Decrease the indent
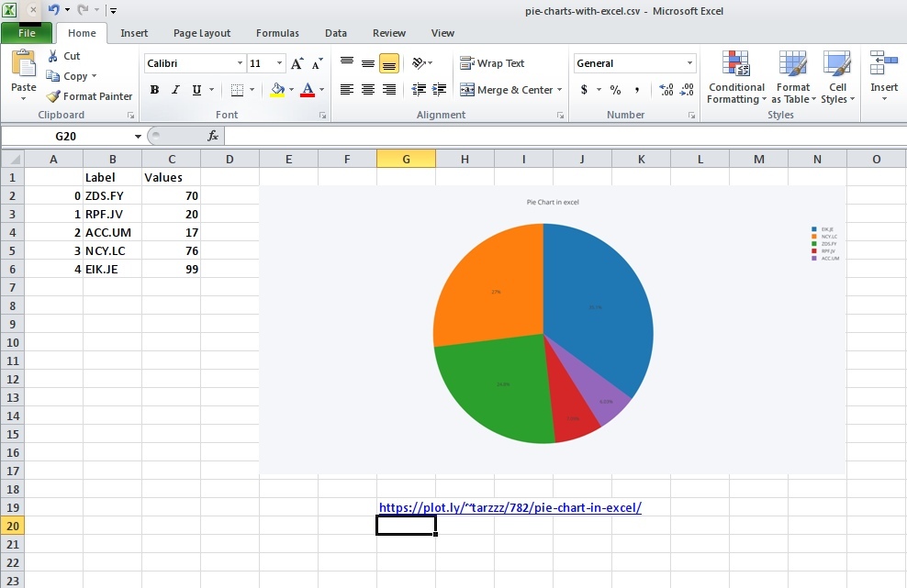907x588 pixels. (419, 90)
